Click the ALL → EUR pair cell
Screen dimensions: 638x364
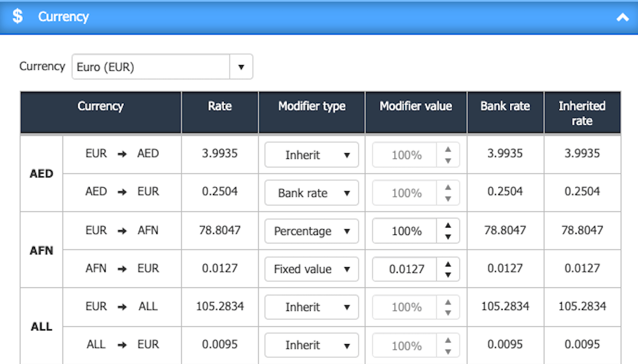coord(122,345)
